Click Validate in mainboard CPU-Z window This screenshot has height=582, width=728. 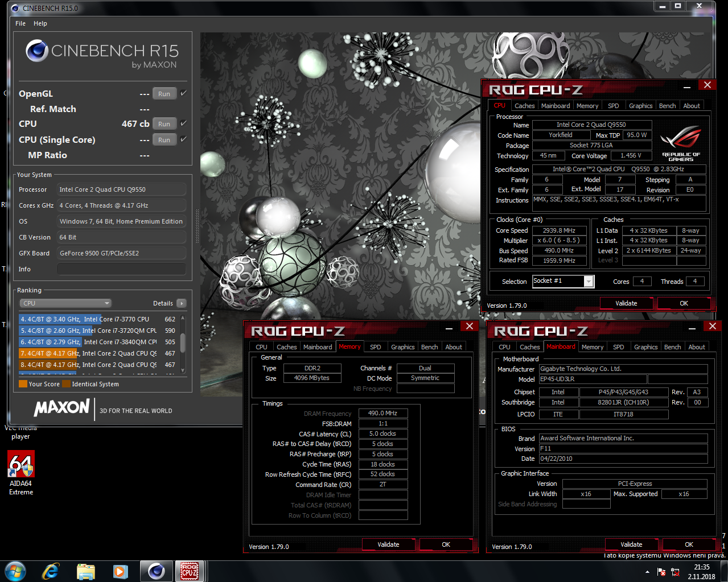(x=631, y=544)
